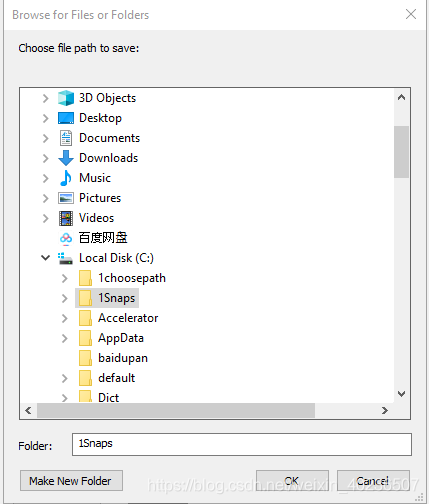
Task: Select the 3D Objects label
Action: 107,98
